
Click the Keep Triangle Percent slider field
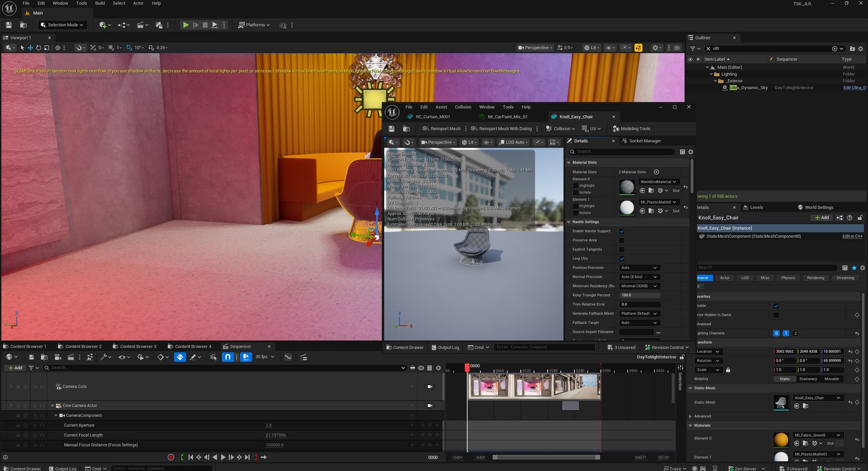pyautogui.click(x=640, y=295)
